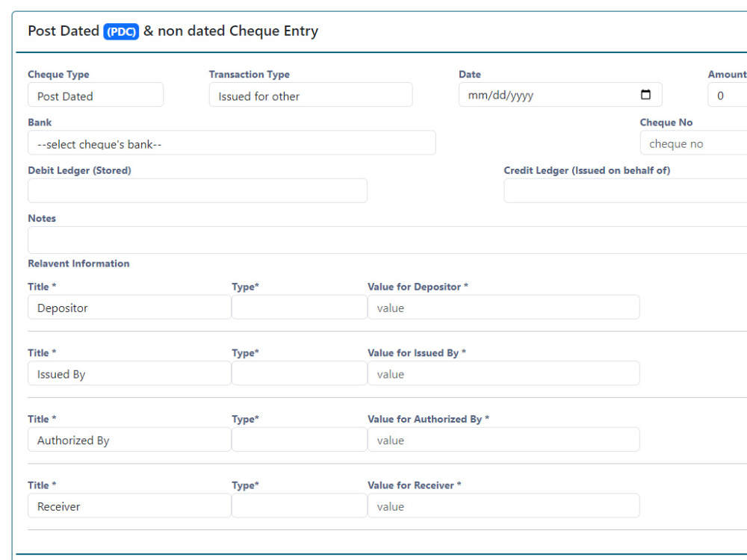This screenshot has width=747, height=560.
Task: Click the Value for Authorized By label
Action: [x=428, y=419]
